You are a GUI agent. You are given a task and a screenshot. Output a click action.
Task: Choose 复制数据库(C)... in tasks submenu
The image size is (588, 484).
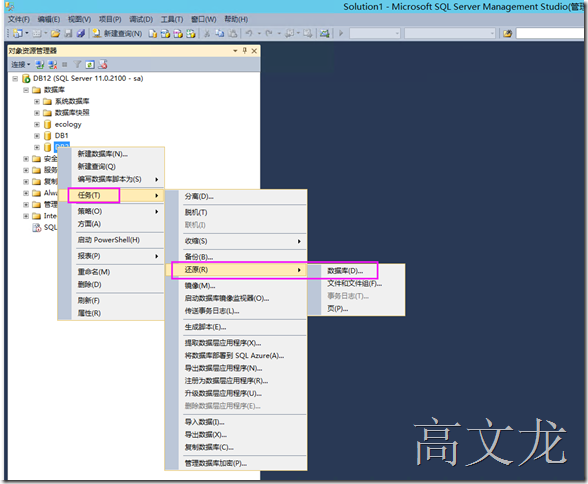tap(209, 447)
